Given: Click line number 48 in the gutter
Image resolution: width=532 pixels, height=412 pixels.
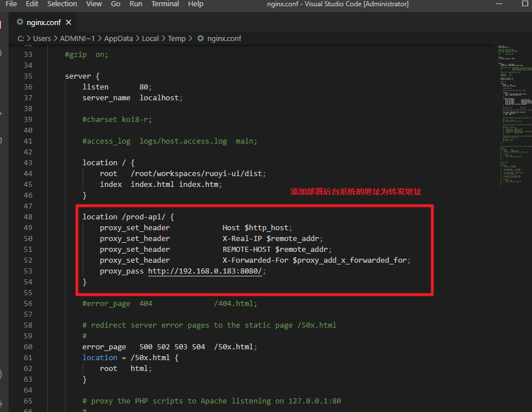Looking at the screenshot, I should click(x=28, y=217).
